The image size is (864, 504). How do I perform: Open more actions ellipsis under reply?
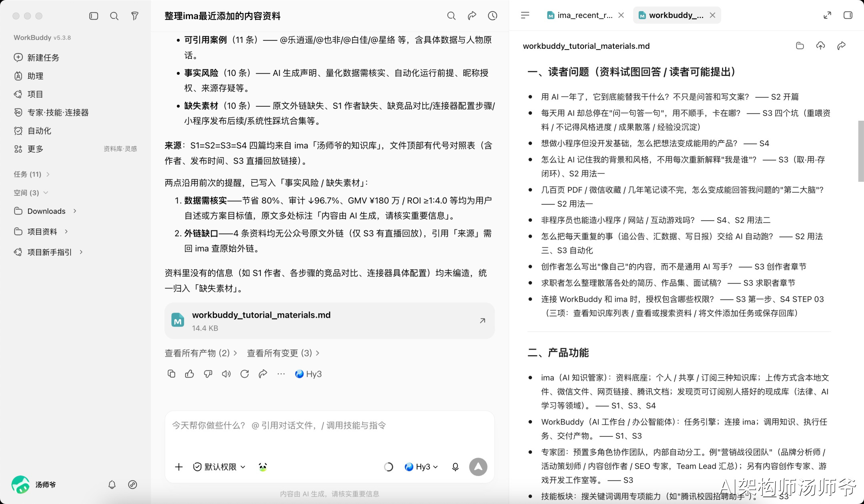pyautogui.click(x=281, y=374)
